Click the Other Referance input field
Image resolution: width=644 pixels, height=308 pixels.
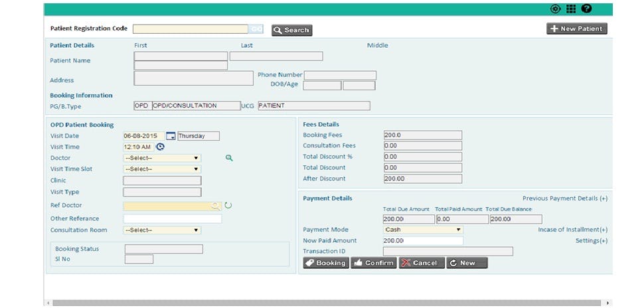173,218
